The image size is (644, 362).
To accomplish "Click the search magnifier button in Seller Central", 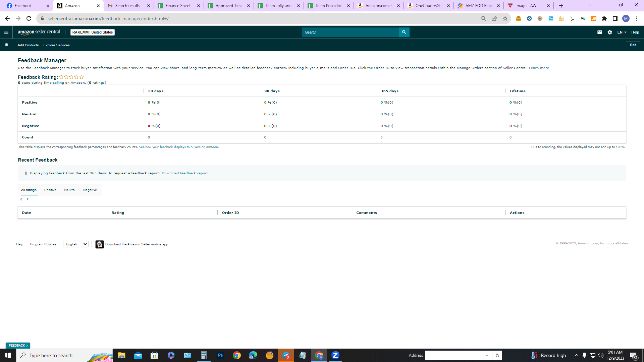I will [x=404, y=32].
